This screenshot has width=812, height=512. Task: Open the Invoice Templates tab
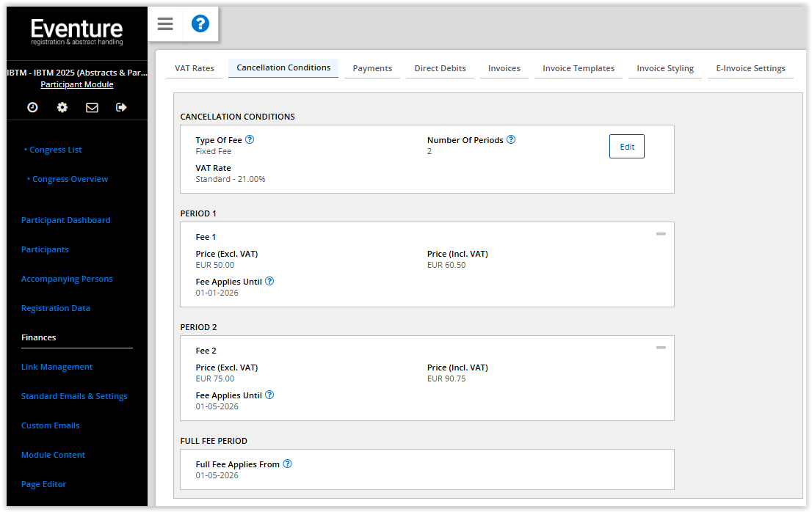tap(579, 68)
